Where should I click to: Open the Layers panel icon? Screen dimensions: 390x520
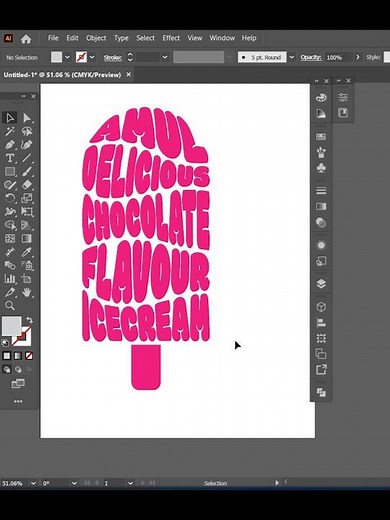coord(321,284)
